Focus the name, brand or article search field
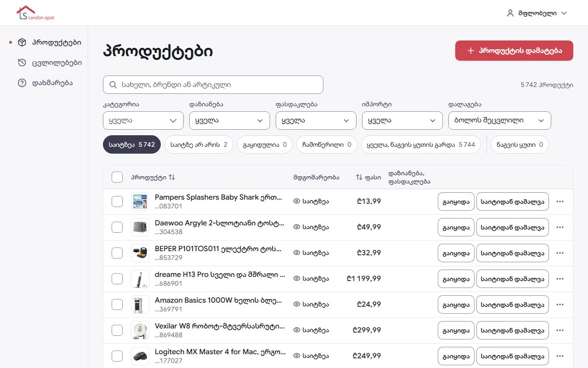The height and width of the screenshot is (368, 588). [x=213, y=85]
